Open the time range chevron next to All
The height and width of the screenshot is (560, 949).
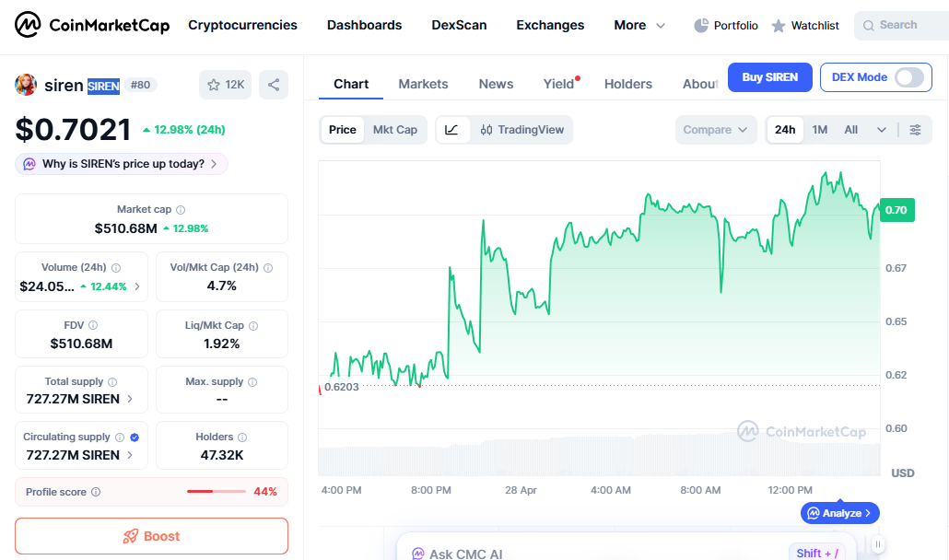point(880,130)
